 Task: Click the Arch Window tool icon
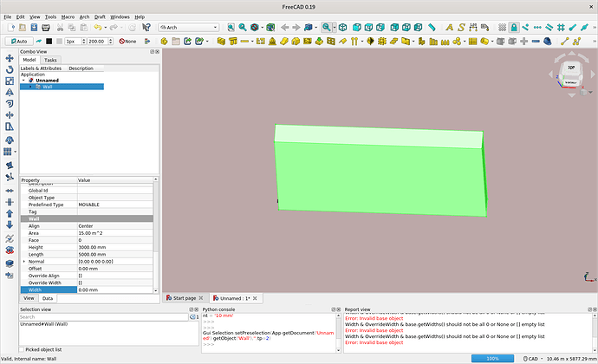point(331,42)
